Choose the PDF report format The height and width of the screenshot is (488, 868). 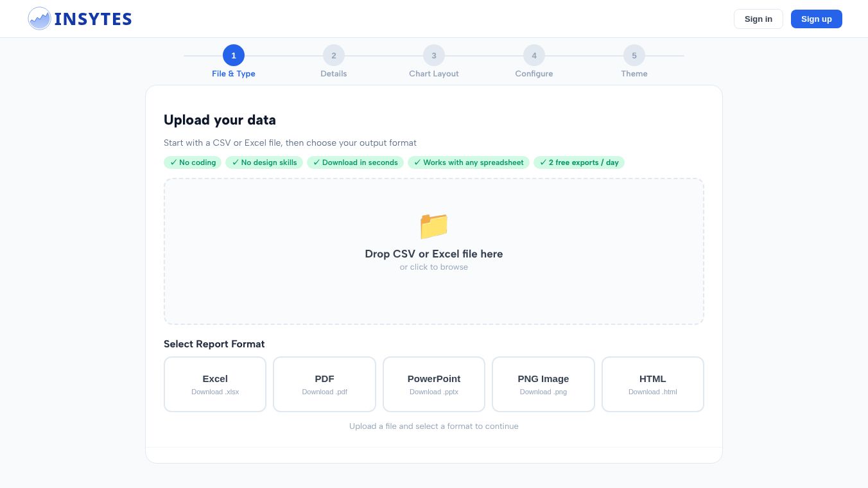(x=324, y=384)
